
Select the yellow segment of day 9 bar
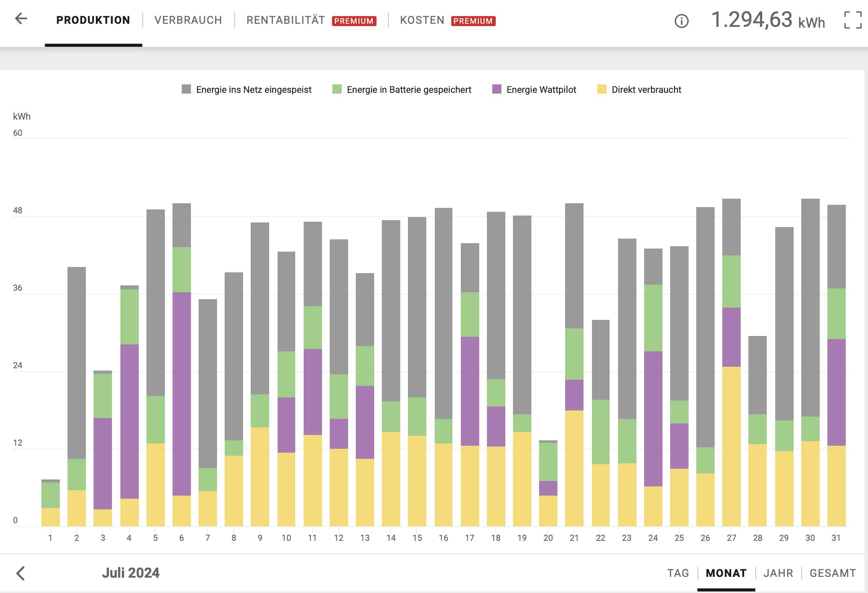point(260,477)
